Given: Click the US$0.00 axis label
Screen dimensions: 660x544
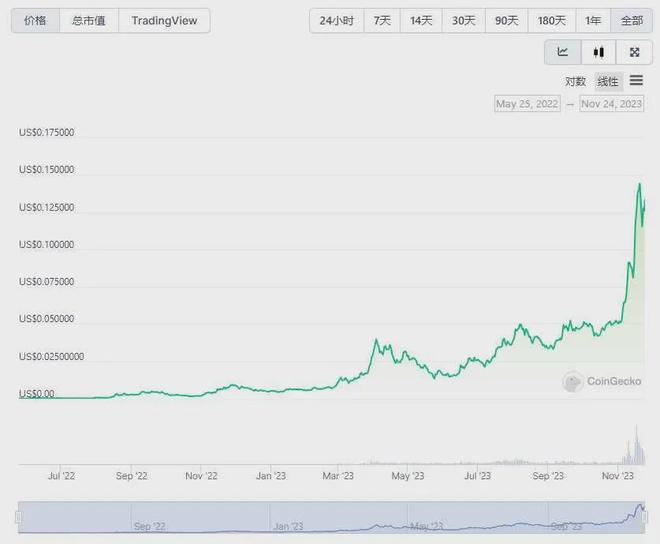Looking at the screenshot, I should (x=37, y=393).
